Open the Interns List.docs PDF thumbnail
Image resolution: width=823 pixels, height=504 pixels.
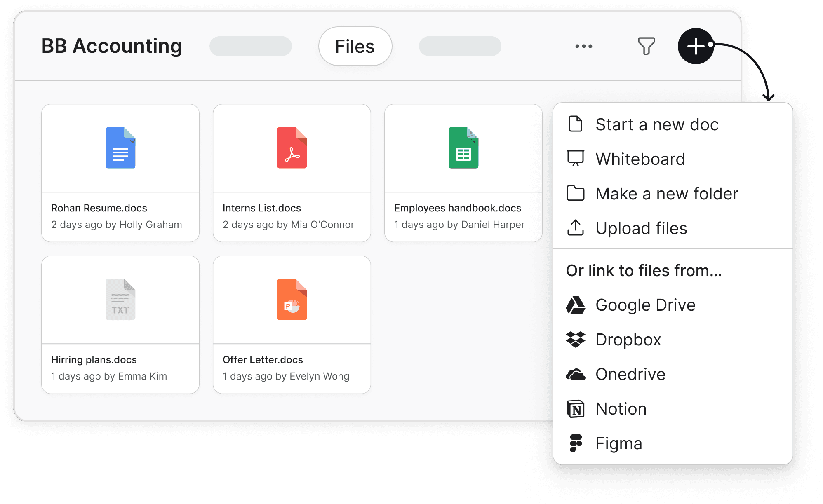click(292, 148)
